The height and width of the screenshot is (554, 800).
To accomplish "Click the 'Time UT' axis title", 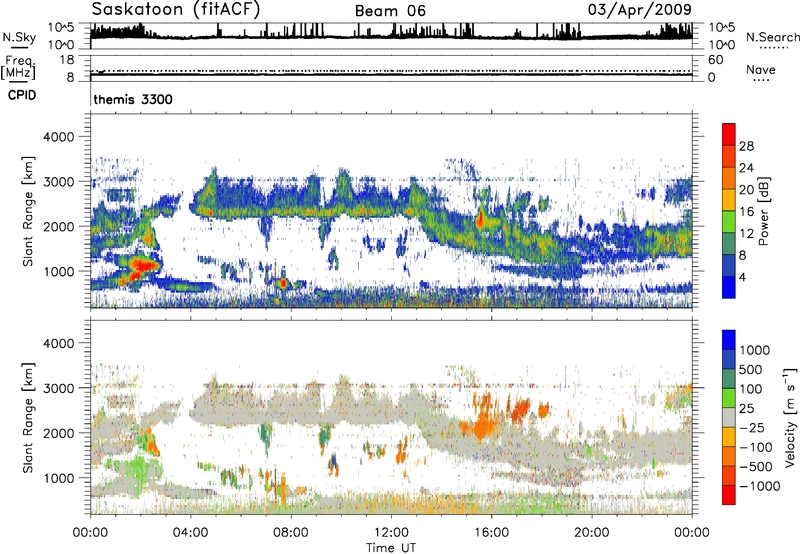I will pos(391,547).
